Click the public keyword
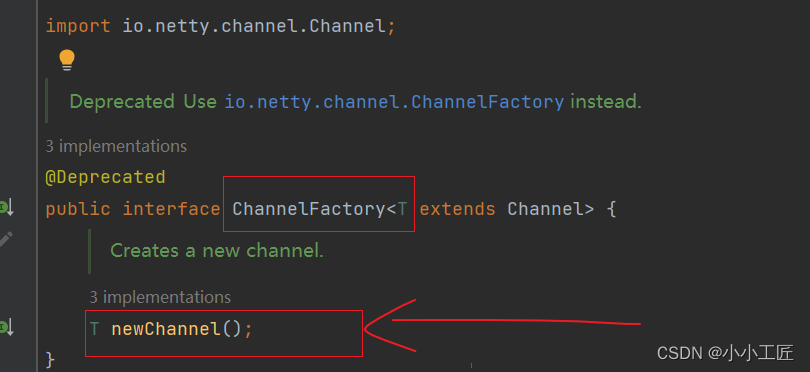This screenshot has width=810, height=372. point(78,209)
